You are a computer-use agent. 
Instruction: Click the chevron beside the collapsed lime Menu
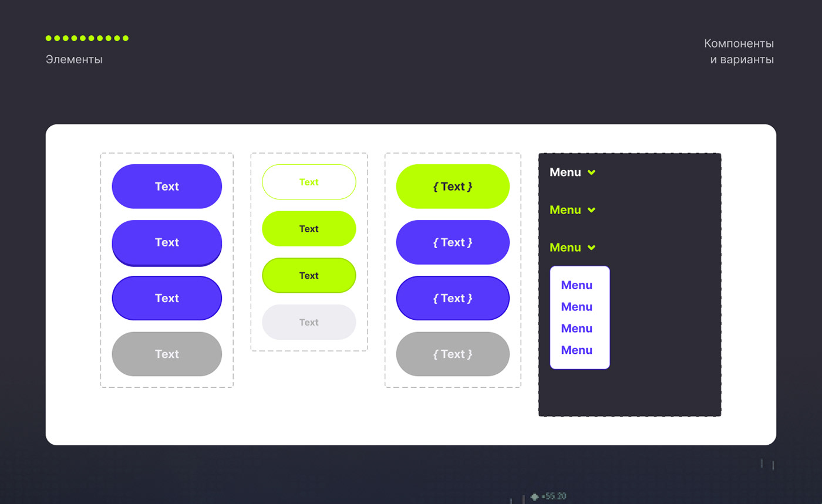click(x=591, y=210)
